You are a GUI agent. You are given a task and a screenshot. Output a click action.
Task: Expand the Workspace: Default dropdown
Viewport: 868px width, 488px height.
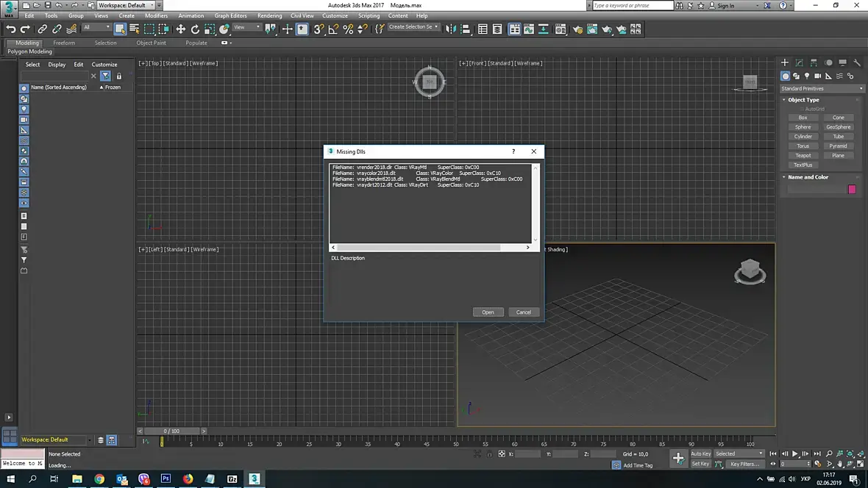pos(125,5)
